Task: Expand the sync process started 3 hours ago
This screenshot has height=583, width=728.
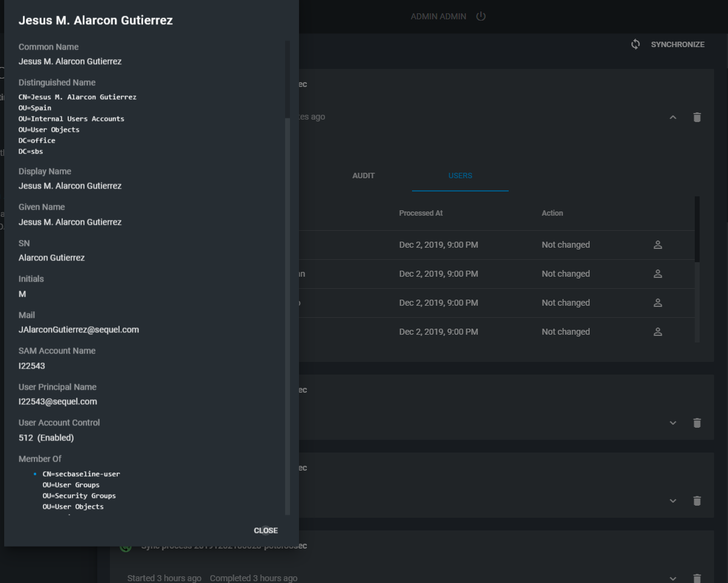Action: [x=673, y=578]
